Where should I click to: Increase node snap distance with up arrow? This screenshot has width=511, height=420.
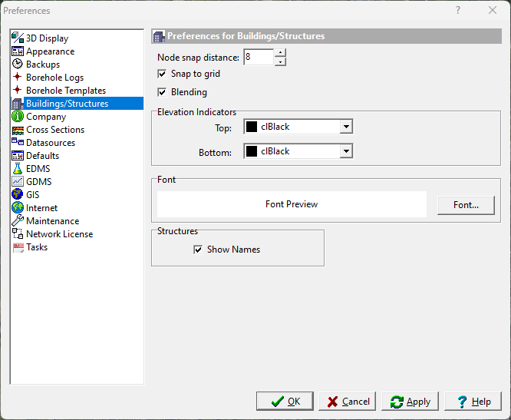click(x=280, y=54)
